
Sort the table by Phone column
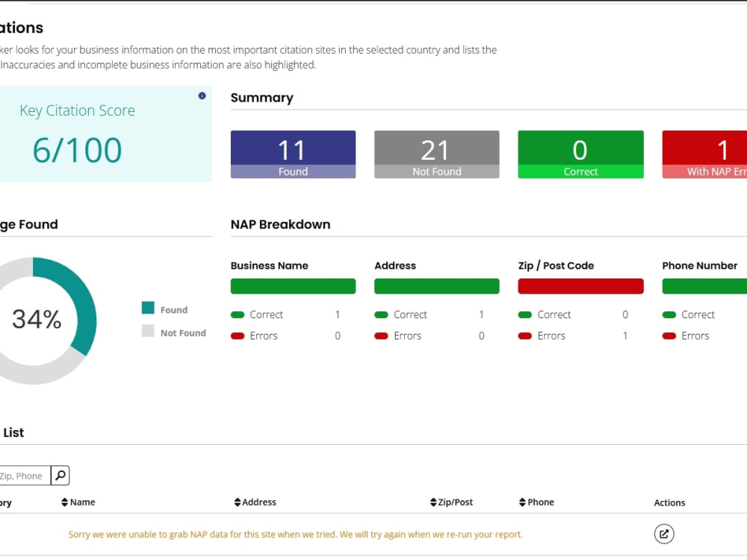click(536, 502)
